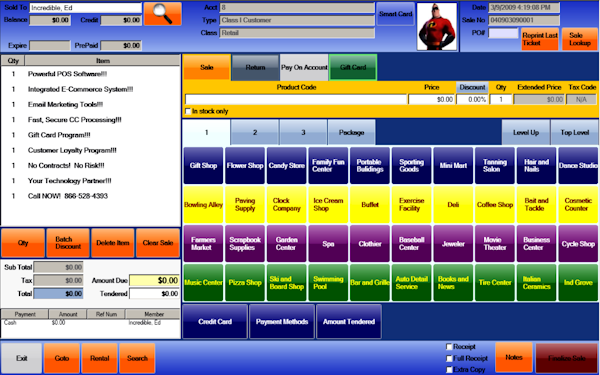Open the Notes button
The width and height of the screenshot is (600, 375).
click(x=514, y=357)
